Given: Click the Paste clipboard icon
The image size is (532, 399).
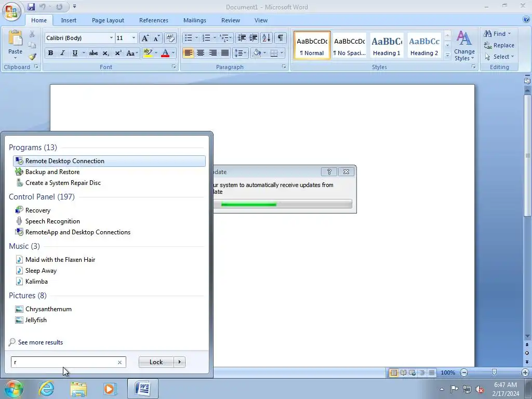Looking at the screenshot, I should click(15, 38).
